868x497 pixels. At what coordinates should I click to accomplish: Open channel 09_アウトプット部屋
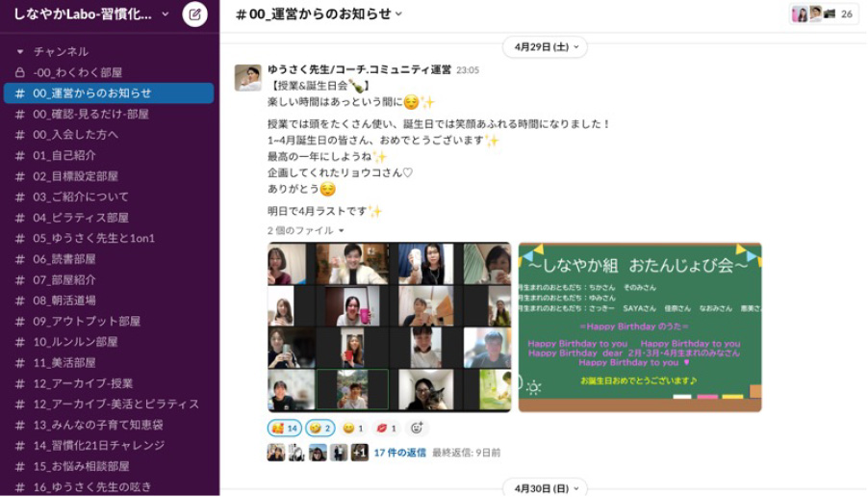click(x=109, y=322)
